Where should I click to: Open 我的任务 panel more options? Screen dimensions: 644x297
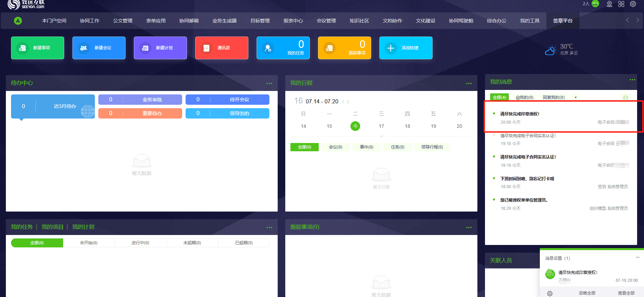[269, 227]
